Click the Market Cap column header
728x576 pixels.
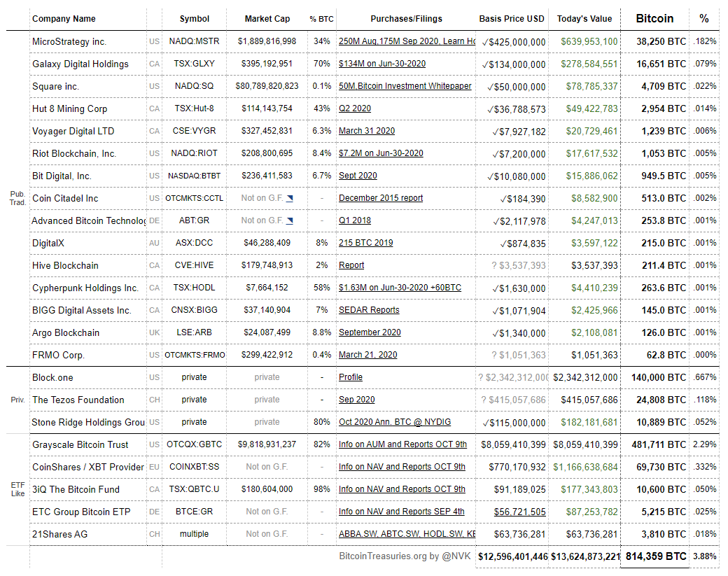[267, 19]
